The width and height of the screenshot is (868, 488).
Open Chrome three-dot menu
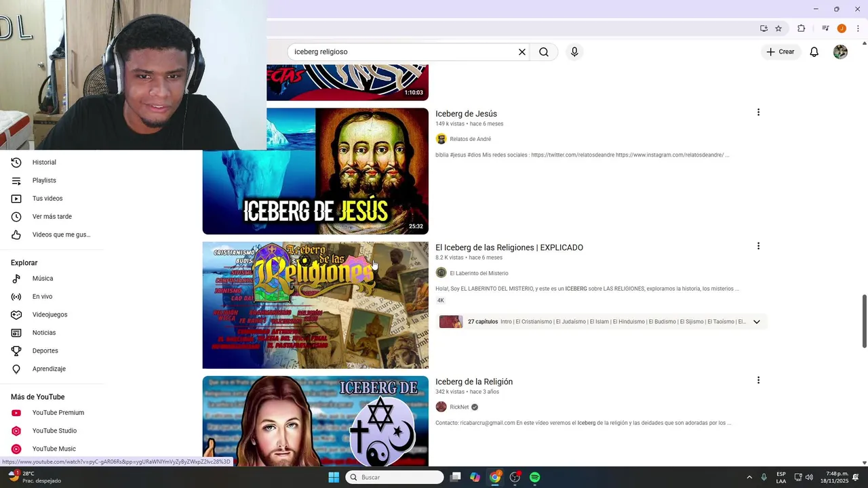(858, 28)
